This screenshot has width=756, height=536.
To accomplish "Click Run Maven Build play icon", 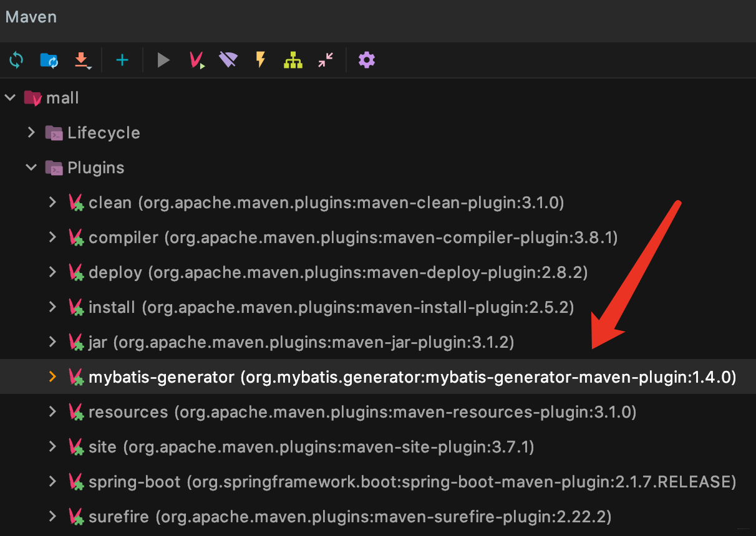I will point(163,60).
